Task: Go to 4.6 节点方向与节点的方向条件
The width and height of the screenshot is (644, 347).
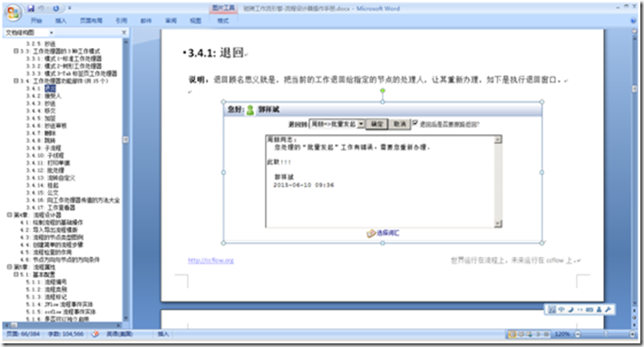Action: [x=60, y=260]
